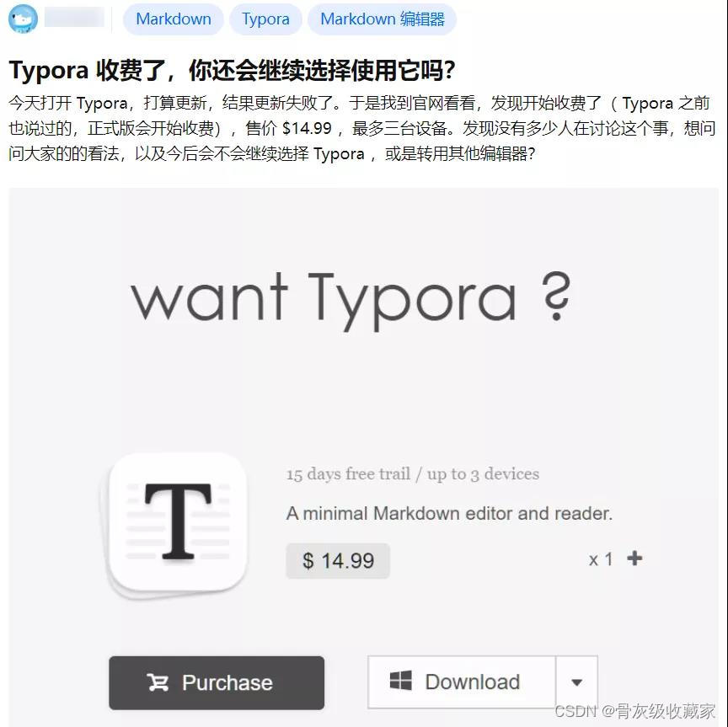Select the Markdown topic tag
728x727 pixels.
tap(174, 19)
